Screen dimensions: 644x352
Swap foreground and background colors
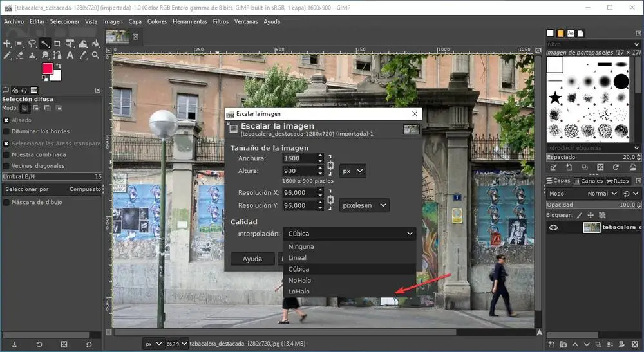pyautogui.click(x=59, y=66)
